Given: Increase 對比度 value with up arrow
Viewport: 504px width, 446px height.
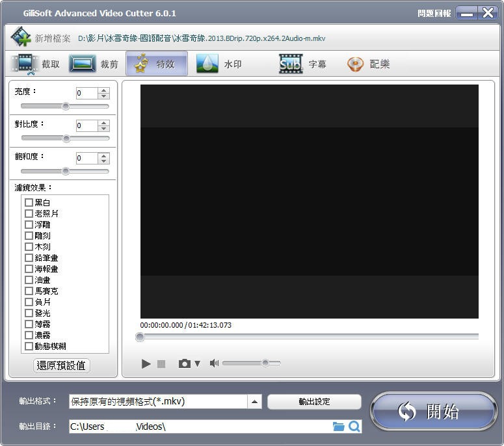Looking at the screenshot, I should click(103, 123).
